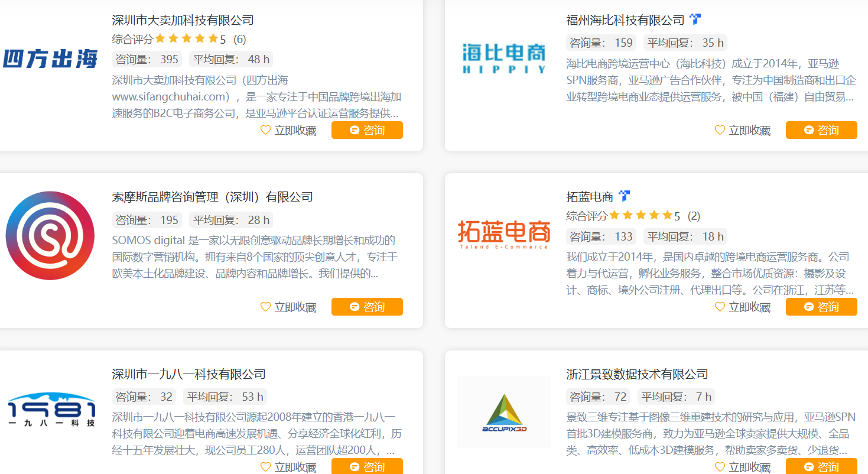Click the review count (6) for 深圳市大卖加科技

pyautogui.click(x=240, y=40)
